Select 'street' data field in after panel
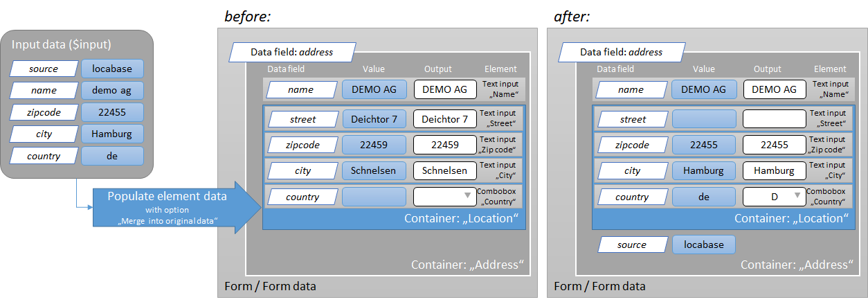 [632, 119]
